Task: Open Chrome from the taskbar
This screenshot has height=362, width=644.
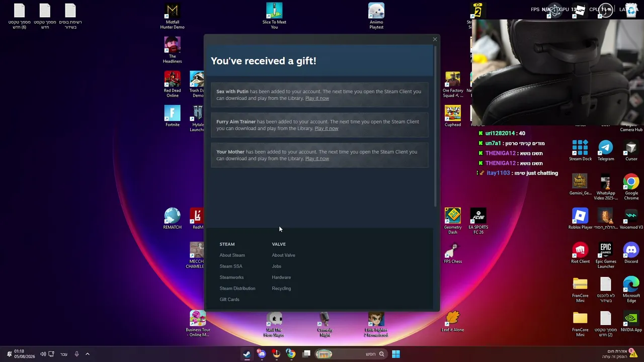Action: coord(291,354)
